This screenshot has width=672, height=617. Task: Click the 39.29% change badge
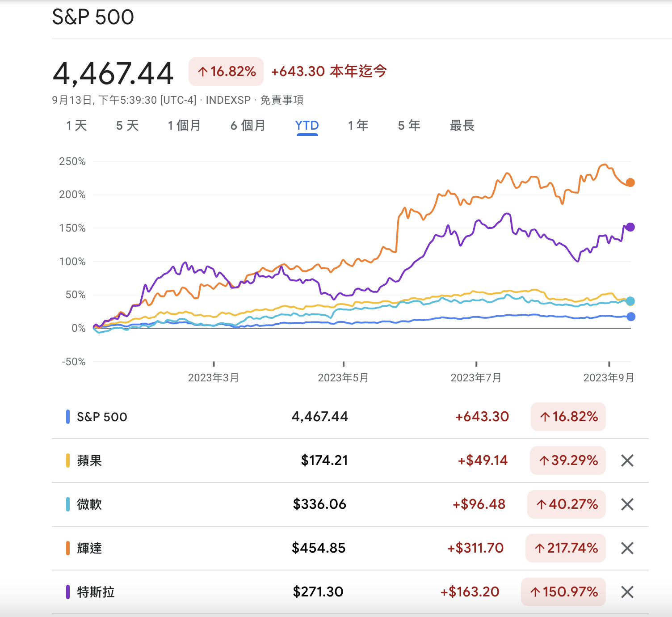(x=568, y=461)
